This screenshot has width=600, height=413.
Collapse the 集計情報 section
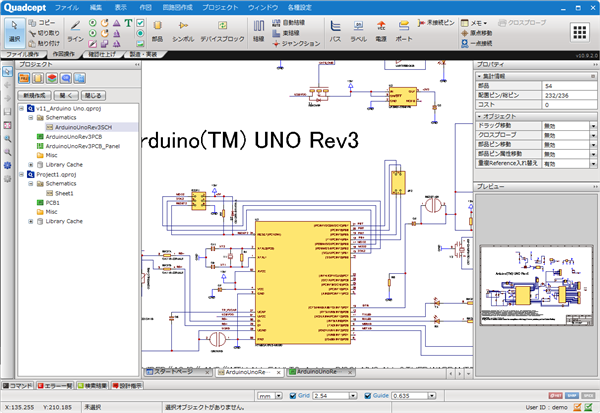point(479,76)
